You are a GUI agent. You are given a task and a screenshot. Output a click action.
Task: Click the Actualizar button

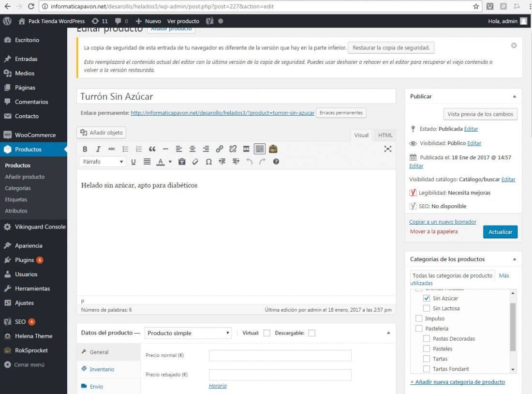[500, 232]
